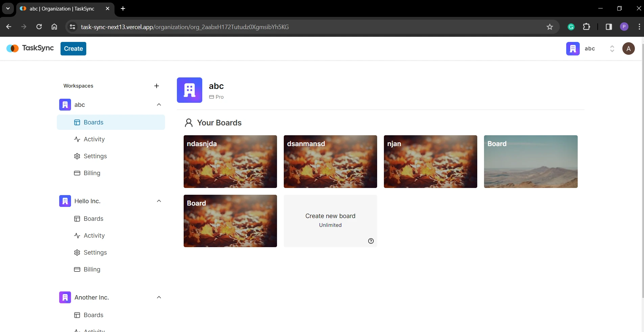Open Boards under Hello Inc.
The width and height of the screenshot is (644, 332).
(x=93, y=219)
